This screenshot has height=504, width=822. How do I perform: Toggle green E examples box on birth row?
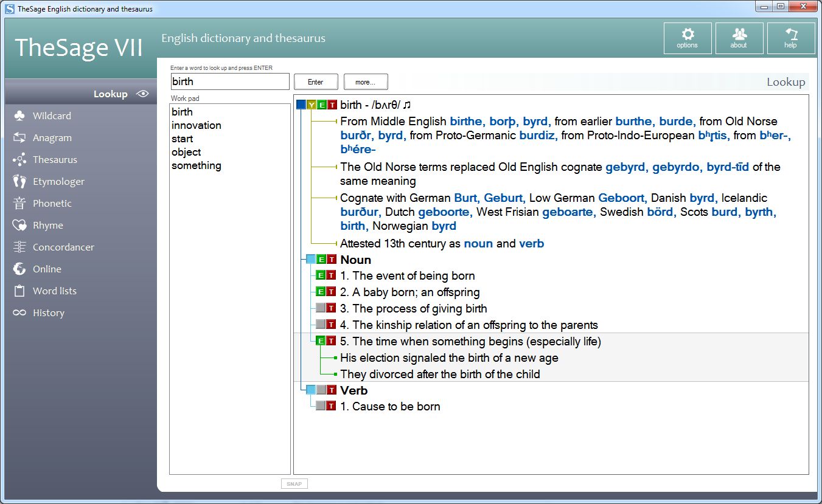(x=321, y=105)
